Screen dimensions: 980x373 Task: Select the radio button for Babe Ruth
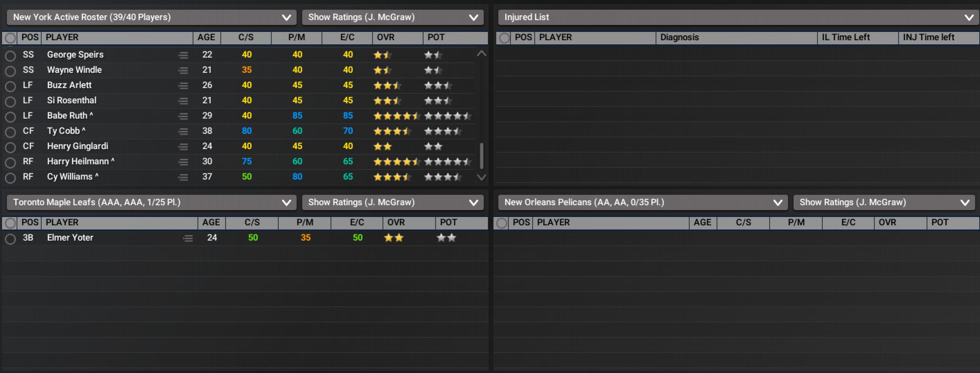coord(10,116)
